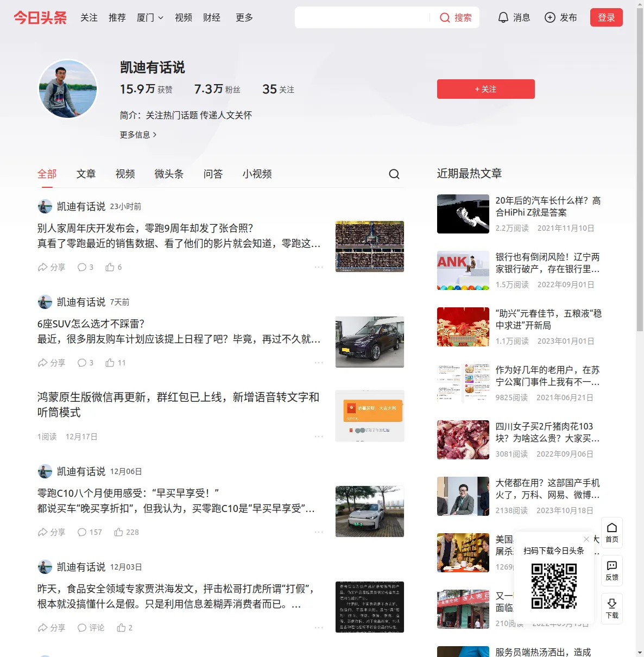This screenshot has height=657, width=644.
Task: Open the 贾洪海 post text-image thumbnail
Action: [x=370, y=607]
